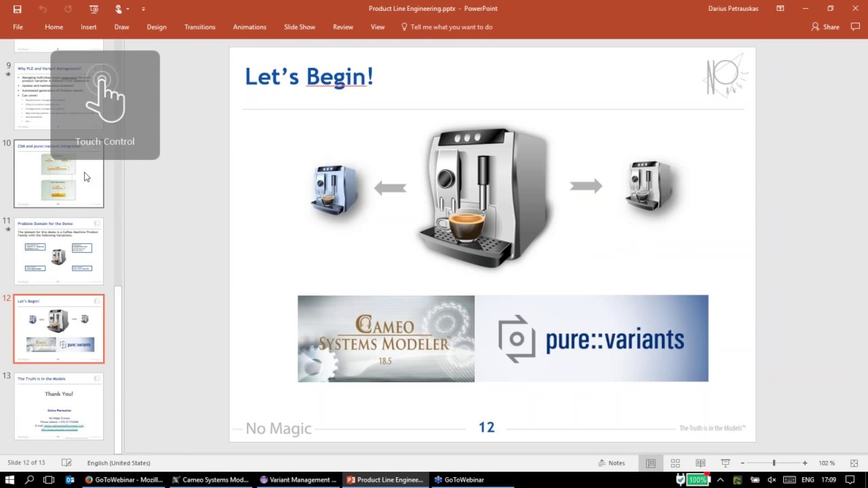868x488 pixels.
Task: Click the zoom out minus button
Action: click(743, 463)
